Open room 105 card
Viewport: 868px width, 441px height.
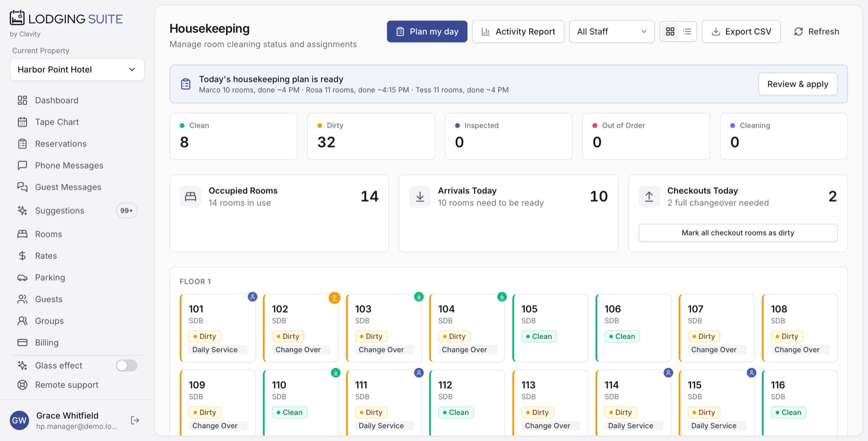tap(550, 328)
